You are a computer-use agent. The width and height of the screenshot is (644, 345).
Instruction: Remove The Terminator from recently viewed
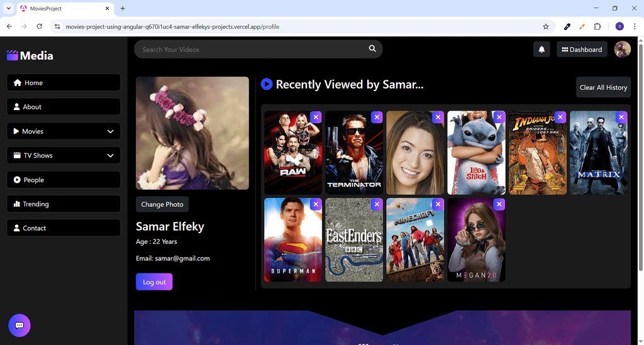377,117
